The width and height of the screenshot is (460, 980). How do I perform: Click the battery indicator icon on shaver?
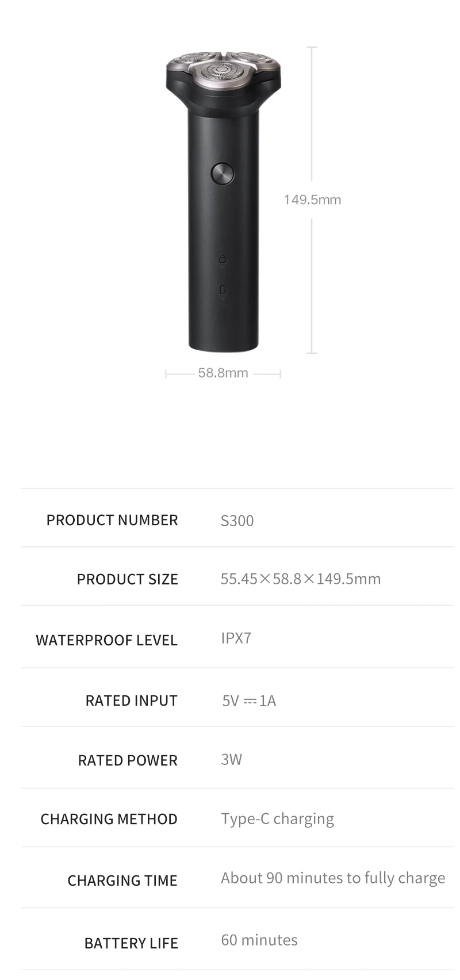[x=223, y=289]
